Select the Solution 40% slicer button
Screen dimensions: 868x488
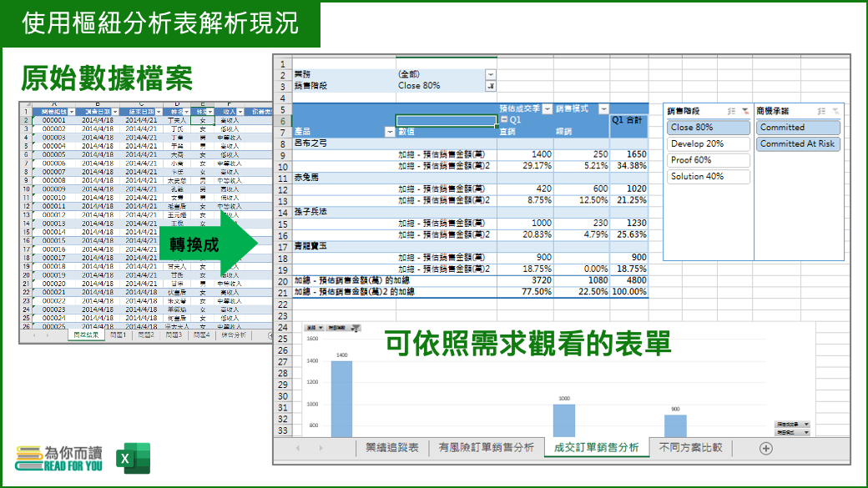click(x=708, y=177)
